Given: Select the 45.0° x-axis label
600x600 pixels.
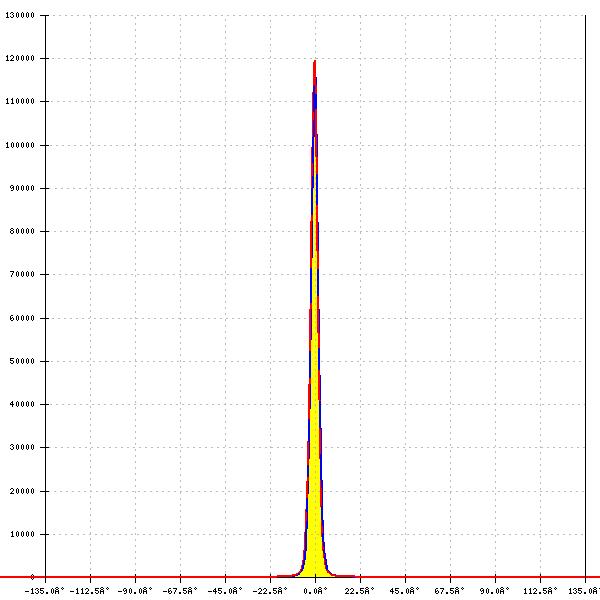Looking at the screenshot, I should [x=406, y=591].
